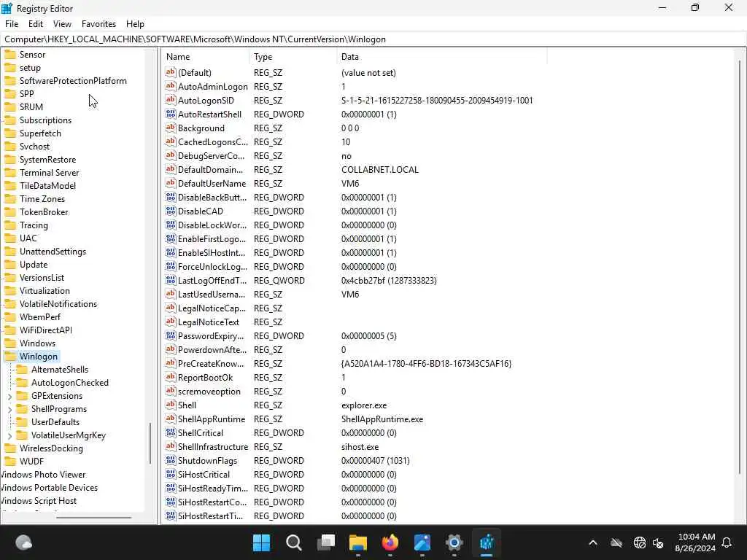
Task: Select the ShellInfrastructure value name
Action: tap(213, 447)
